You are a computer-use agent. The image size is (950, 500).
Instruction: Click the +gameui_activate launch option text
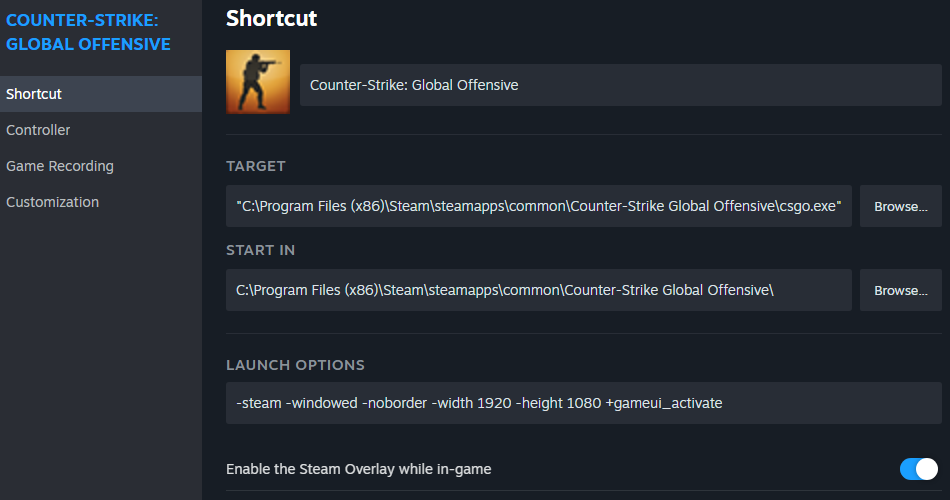664,403
